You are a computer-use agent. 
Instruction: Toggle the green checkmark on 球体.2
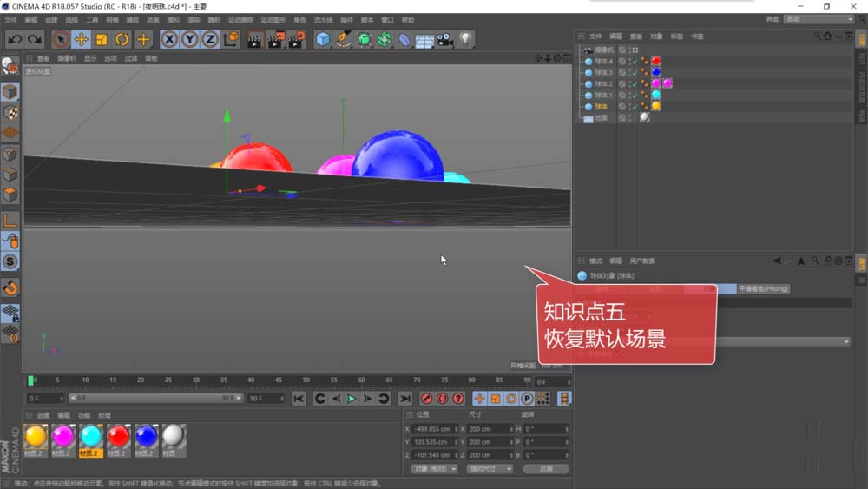coord(635,83)
